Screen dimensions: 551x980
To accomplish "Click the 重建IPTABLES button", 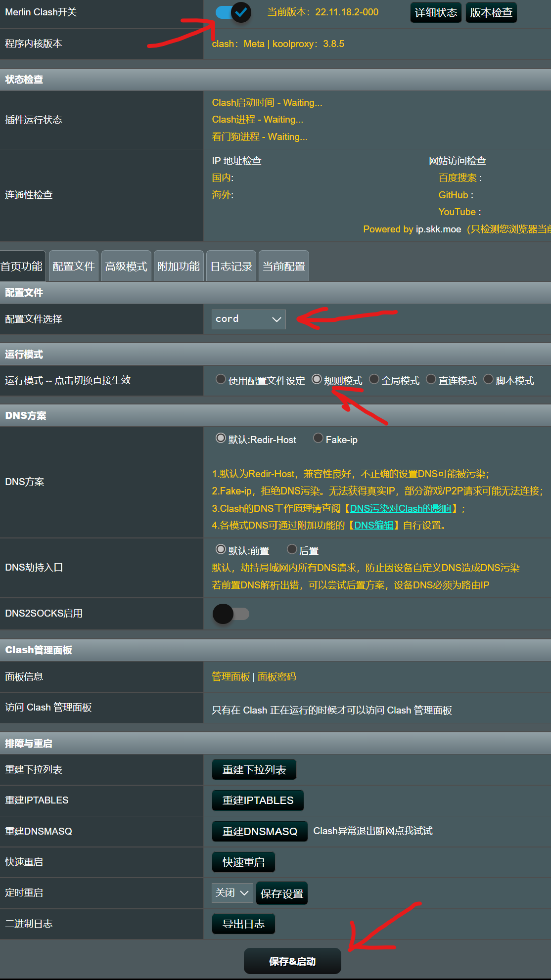I will point(258,801).
